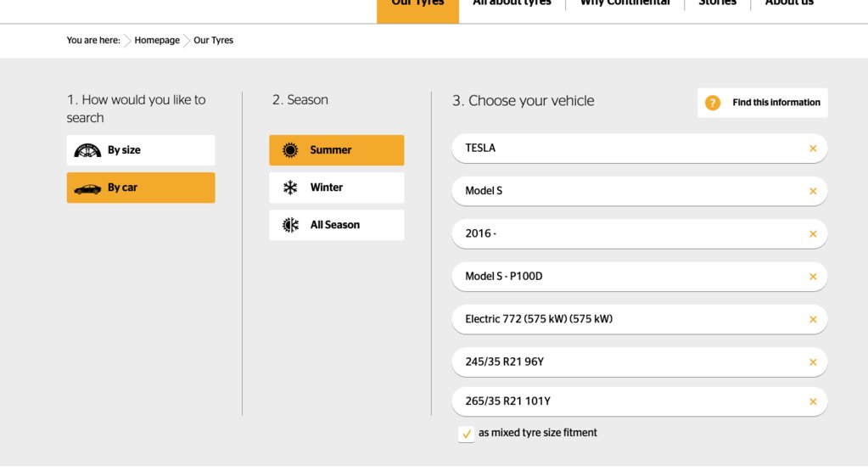Open the 2016 - year dropdown

[x=640, y=233]
